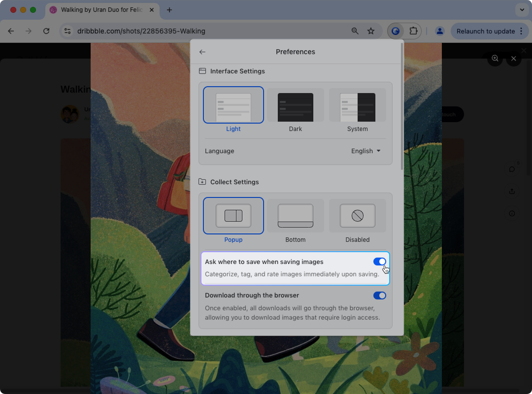Screen dimensions: 532x394
Task: Click the site information icon in address bar
Action: (67, 31)
